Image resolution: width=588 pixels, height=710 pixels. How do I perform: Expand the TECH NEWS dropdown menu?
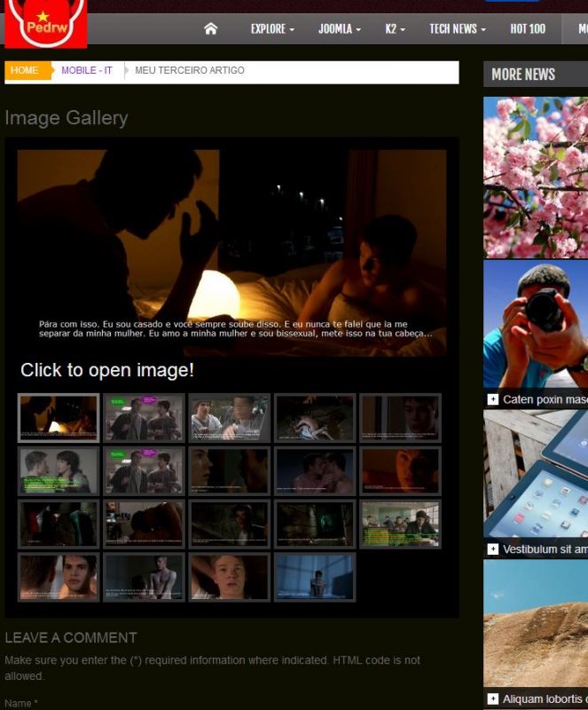tap(458, 29)
